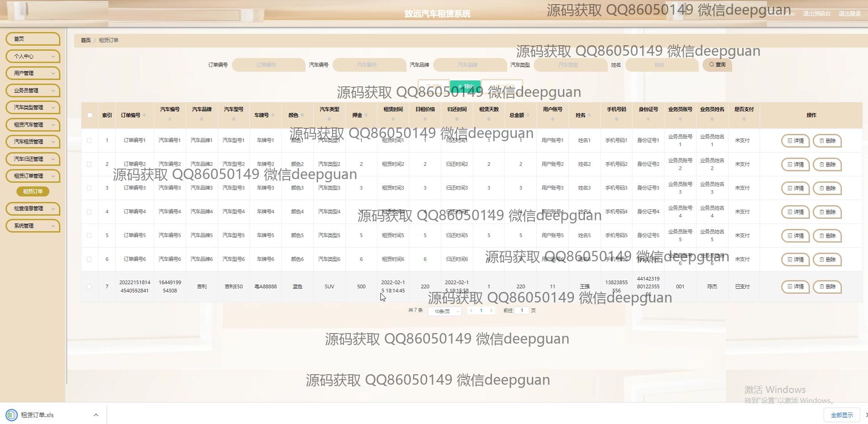868x424 pixels.
Task: Sort table by 押金 column
Action: tap(366, 115)
